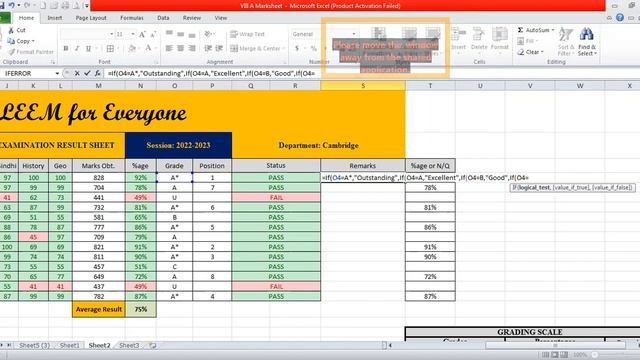
Task: Switch to Sheet3 worksheet tab
Action: tap(129, 346)
